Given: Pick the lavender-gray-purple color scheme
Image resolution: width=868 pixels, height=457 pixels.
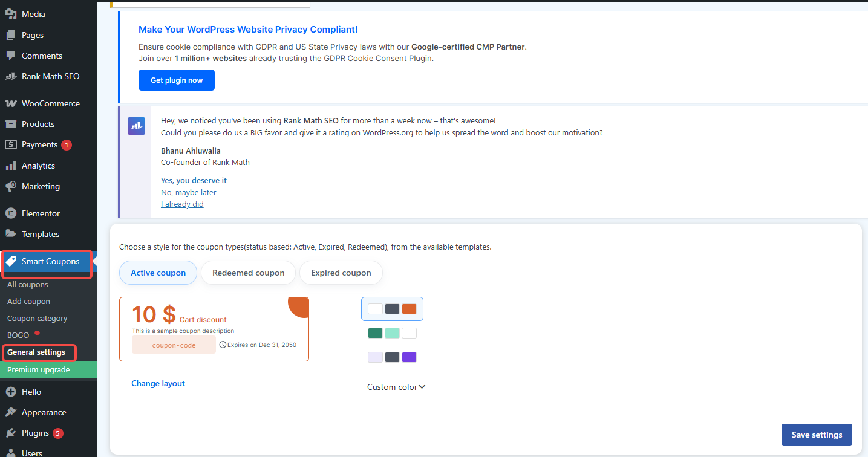Looking at the screenshot, I should (x=392, y=357).
